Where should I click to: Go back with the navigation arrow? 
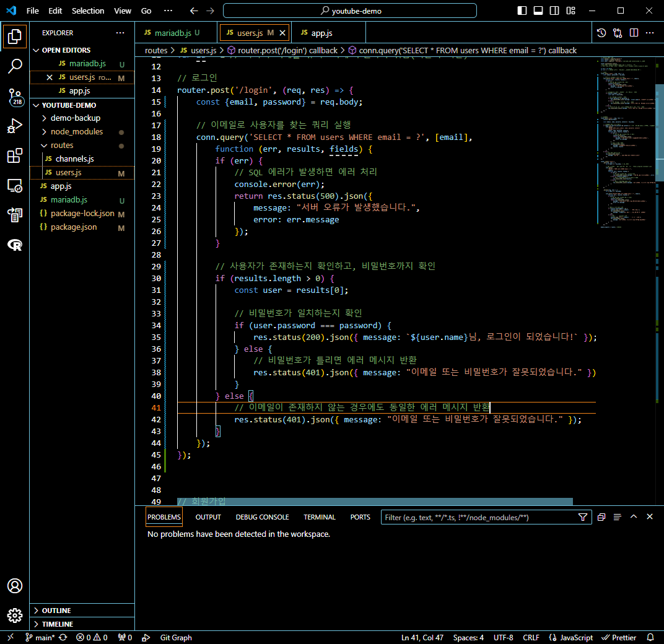point(194,11)
